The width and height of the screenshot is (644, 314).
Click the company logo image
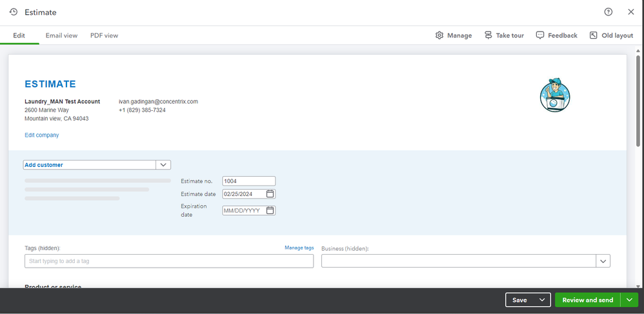[555, 95]
